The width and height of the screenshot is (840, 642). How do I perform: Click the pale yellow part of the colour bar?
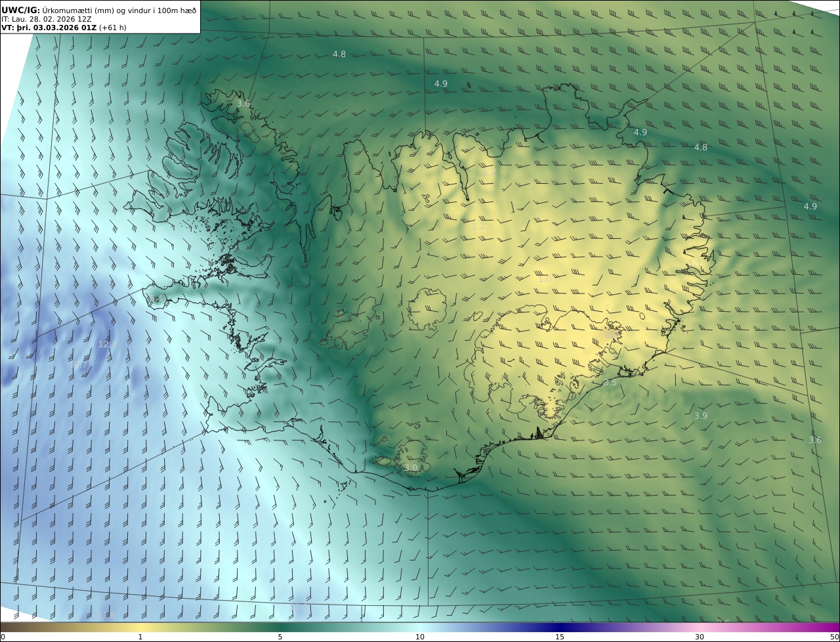click(x=140, y=627)
